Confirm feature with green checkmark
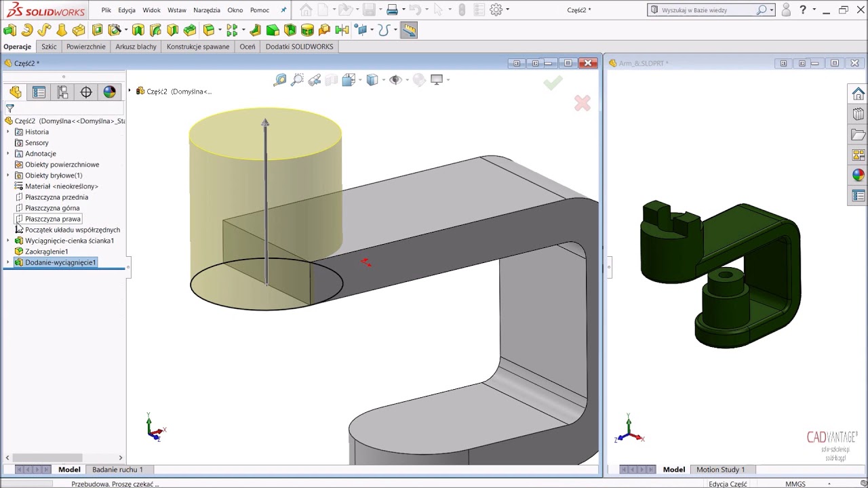 click(553, 83)
